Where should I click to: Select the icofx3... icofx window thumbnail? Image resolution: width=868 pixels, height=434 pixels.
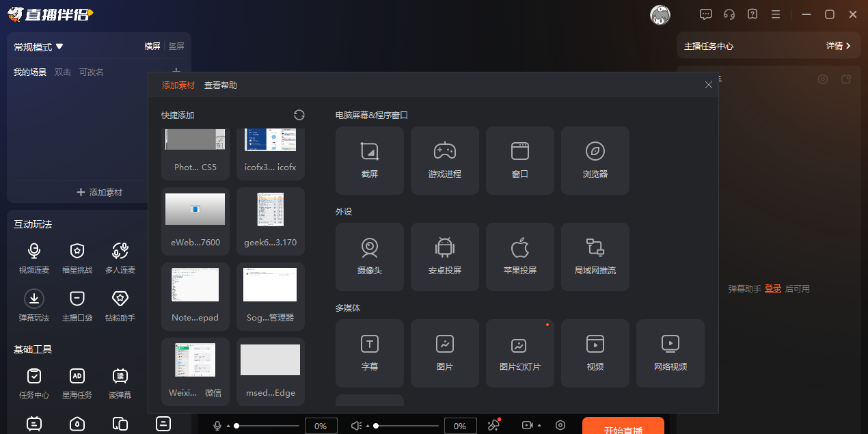click(271, 154)
